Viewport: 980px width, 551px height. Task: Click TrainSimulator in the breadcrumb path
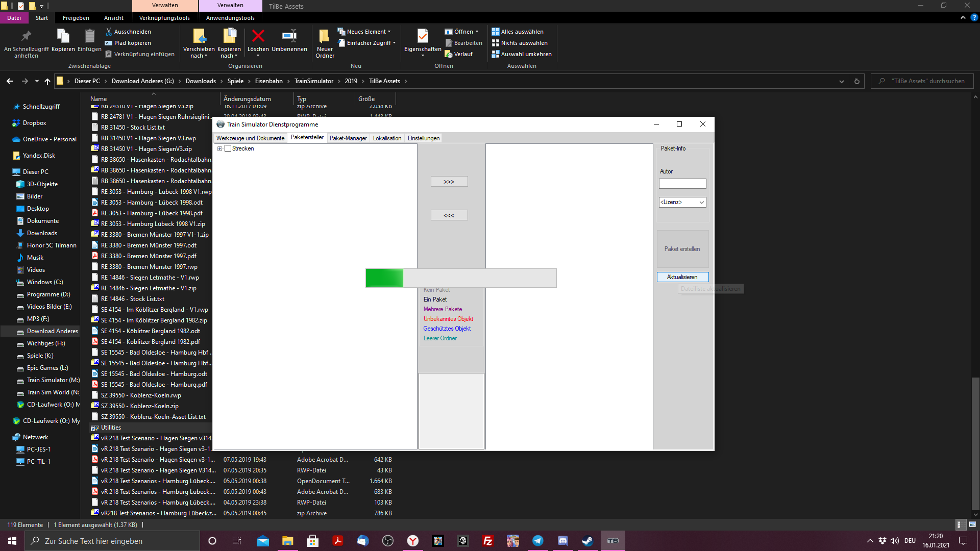click(313, 81)
